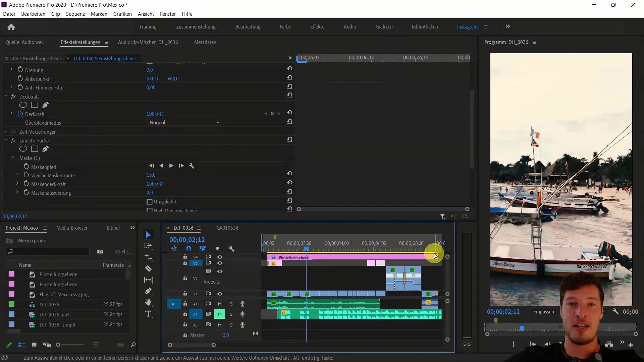Toggle the Umgekehrt checkbox
Image resolution: width=644 pixels, height=362 pixels.
pyautogui.click(x=150, y=202)
